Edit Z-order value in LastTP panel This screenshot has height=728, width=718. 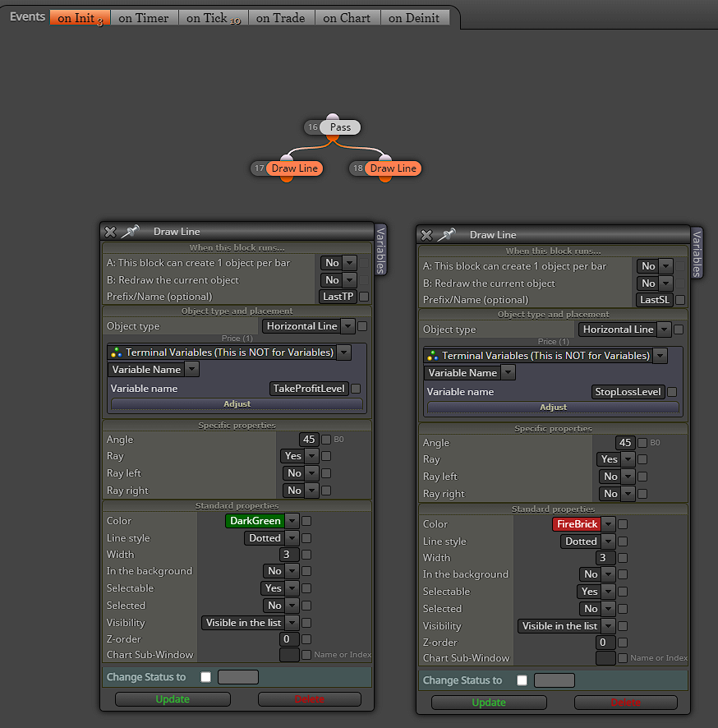pyautogui.click(x=289, y=639)
